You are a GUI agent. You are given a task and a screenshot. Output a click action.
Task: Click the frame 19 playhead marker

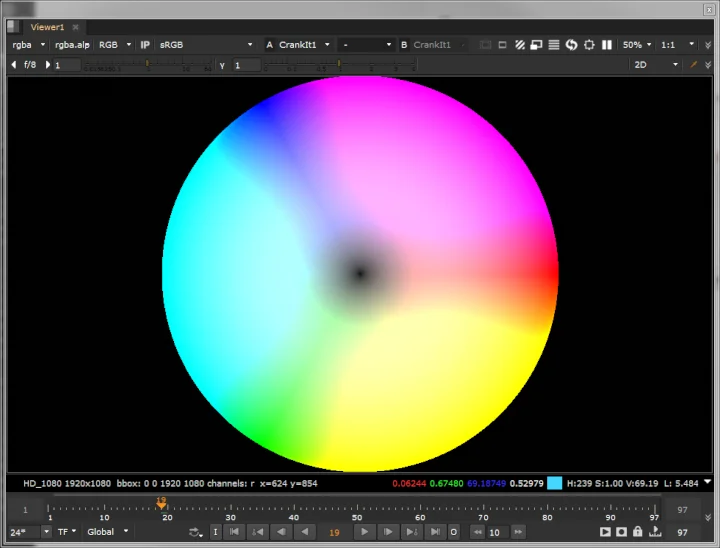(x=161, y=503)
